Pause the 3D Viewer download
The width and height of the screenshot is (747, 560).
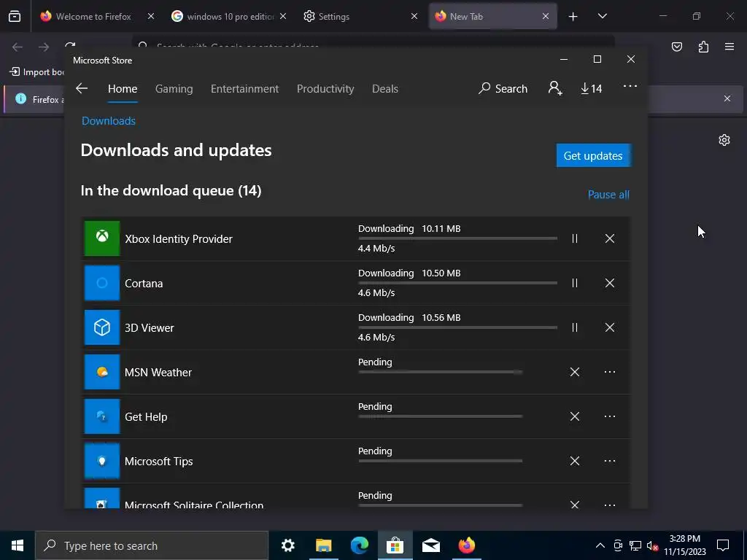point(575,327)
